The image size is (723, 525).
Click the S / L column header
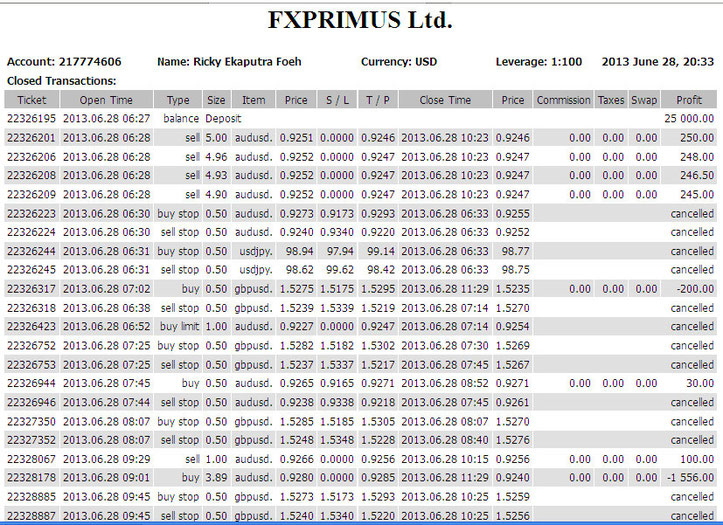point(337,100)
